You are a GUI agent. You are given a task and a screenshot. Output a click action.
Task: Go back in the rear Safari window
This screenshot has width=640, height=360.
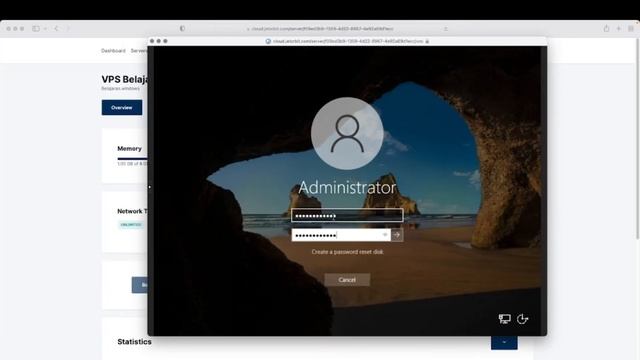[56, 29]
